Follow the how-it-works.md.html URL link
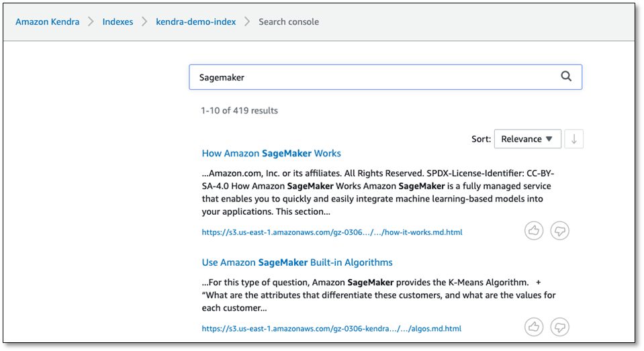Image resolution: width=644 pixels, height=351 pixels. (332, 232)
